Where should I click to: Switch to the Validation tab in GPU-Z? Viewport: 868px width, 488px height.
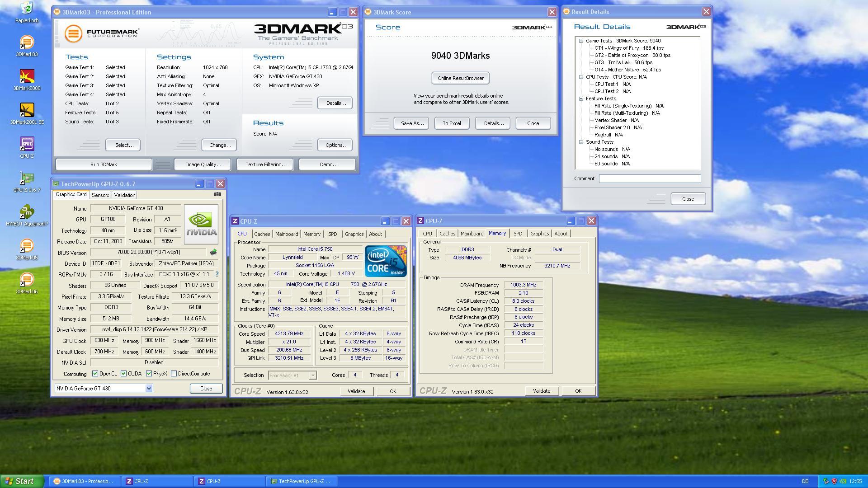[x=124, y=195]
